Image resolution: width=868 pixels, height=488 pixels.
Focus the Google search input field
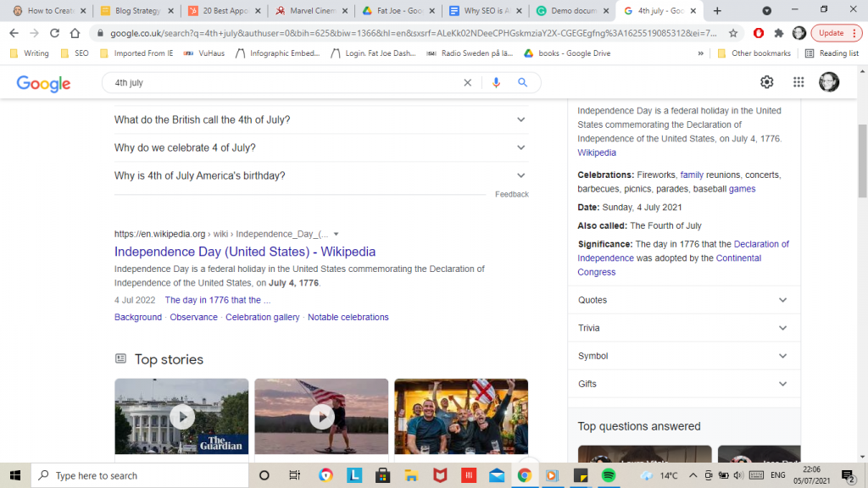click(285, 82)
